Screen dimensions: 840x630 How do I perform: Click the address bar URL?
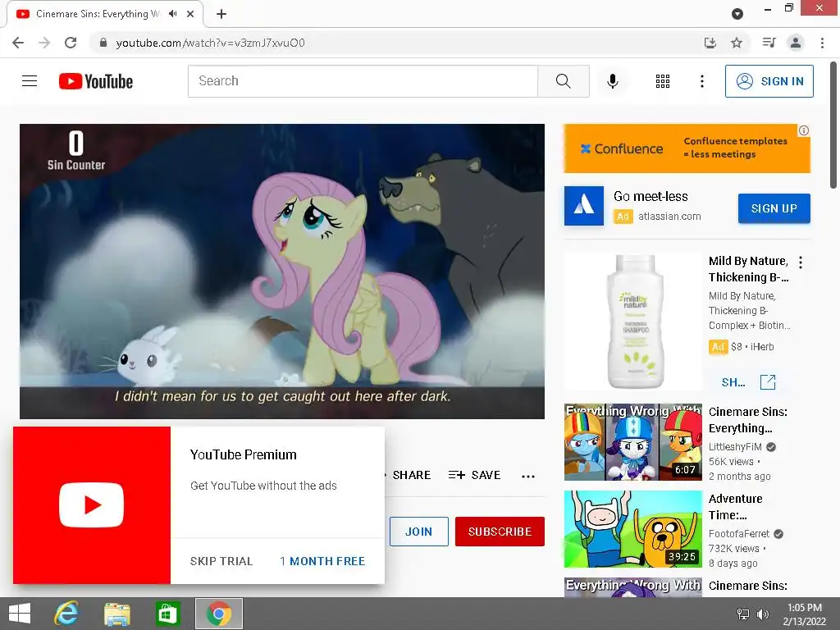(x=210, y=43)
